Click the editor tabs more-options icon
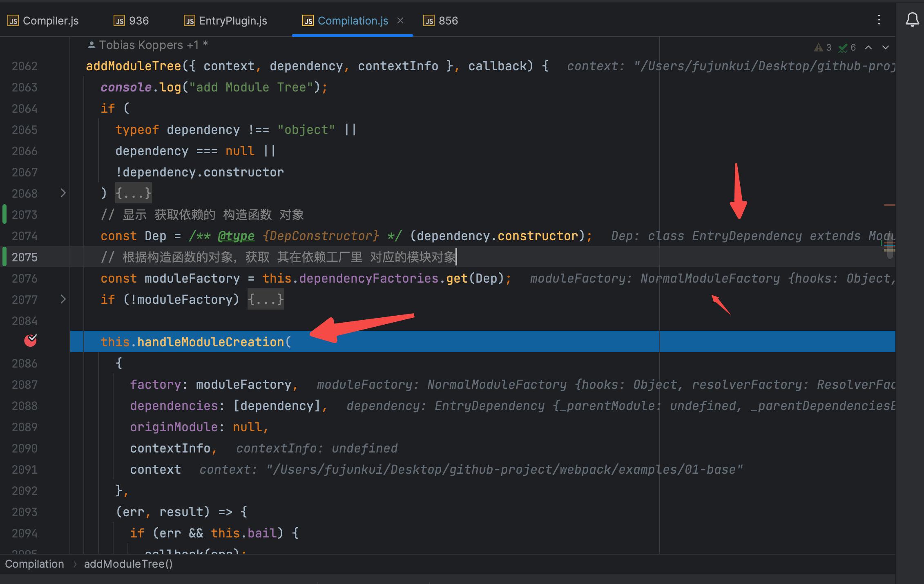Image resolution: width=924 pixels, height=584 pixels. [879, 20]
